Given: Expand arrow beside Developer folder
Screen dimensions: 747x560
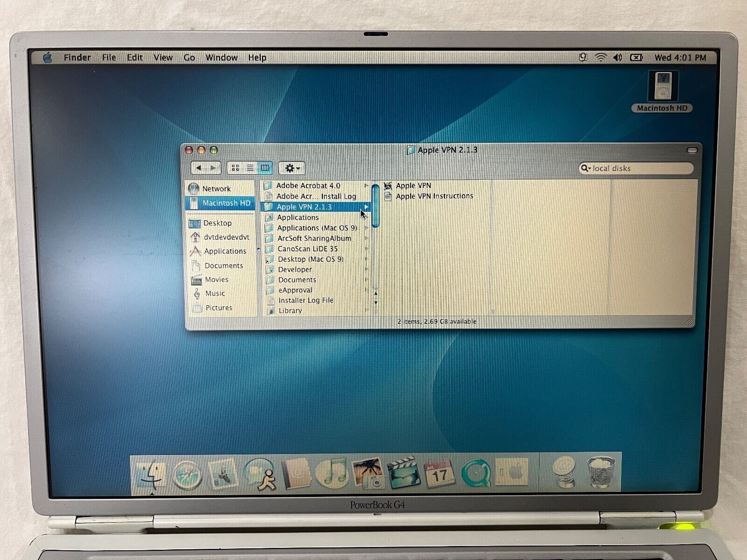Looking at the screenshot, I should pos(366,269).
